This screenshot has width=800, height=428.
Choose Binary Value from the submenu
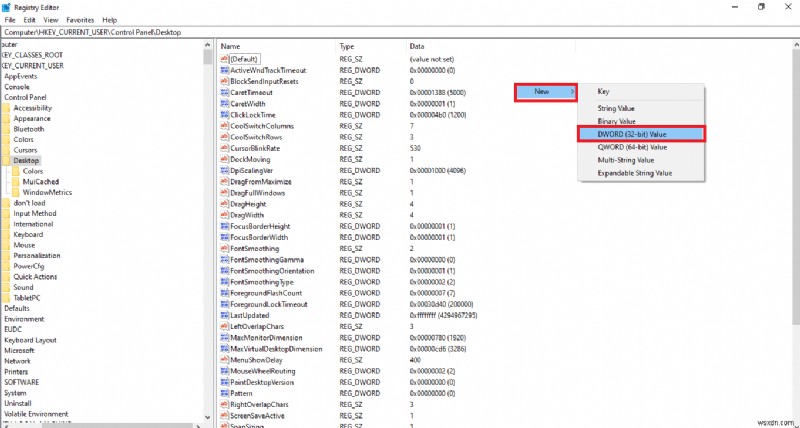(641, 121)
